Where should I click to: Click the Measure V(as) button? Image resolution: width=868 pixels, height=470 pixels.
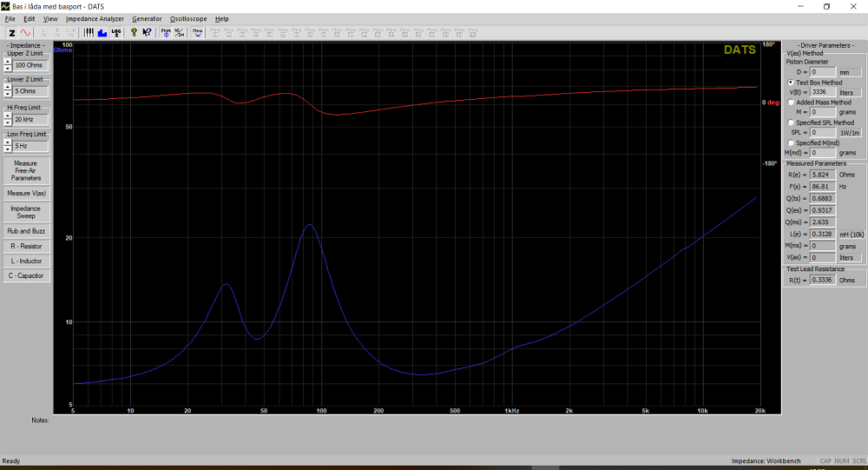coord(26,194)
